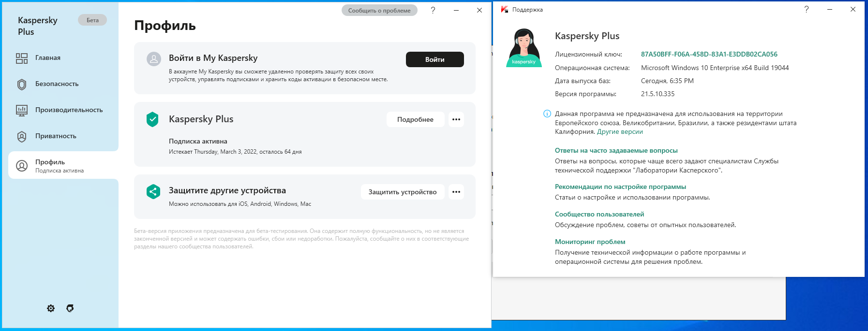Click the My Kaspersky account avatar icon
Screen dimensions: 868x331
154,59
